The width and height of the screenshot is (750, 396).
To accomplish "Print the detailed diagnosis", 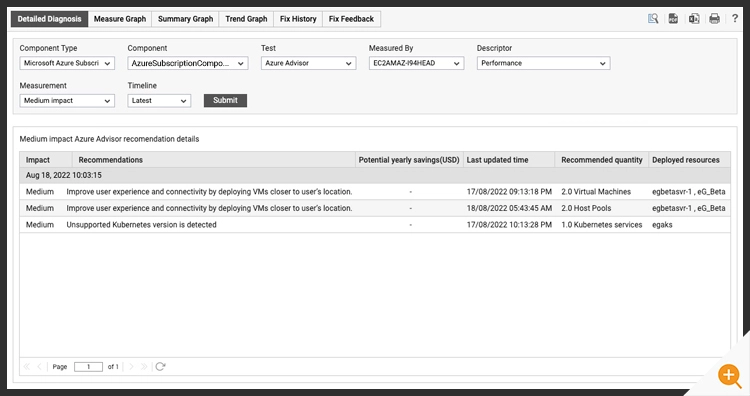I will 715,19.
